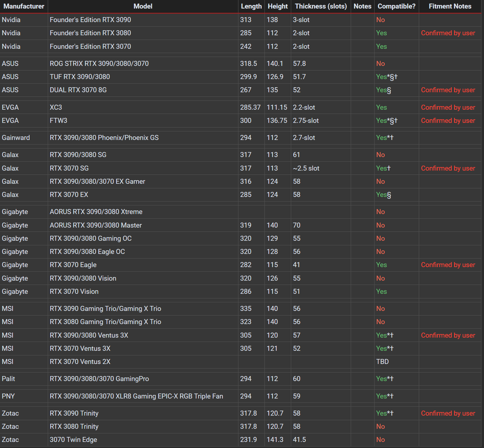The height and width of the screenshot is (448, 484).
Task: Click the Model column header
Action: 143,6
